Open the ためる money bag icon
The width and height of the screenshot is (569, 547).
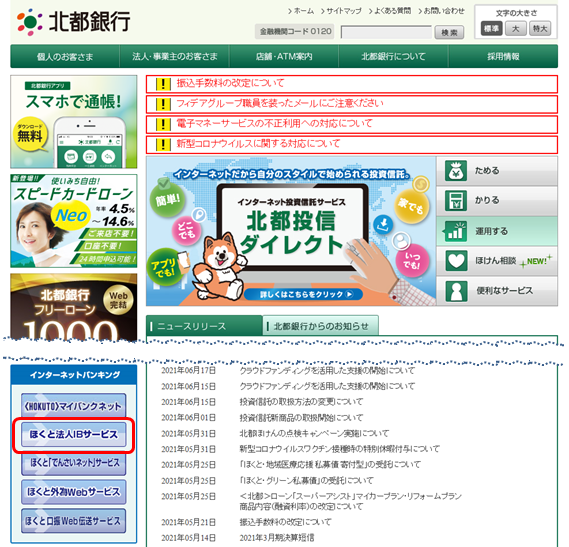(456, 171)
